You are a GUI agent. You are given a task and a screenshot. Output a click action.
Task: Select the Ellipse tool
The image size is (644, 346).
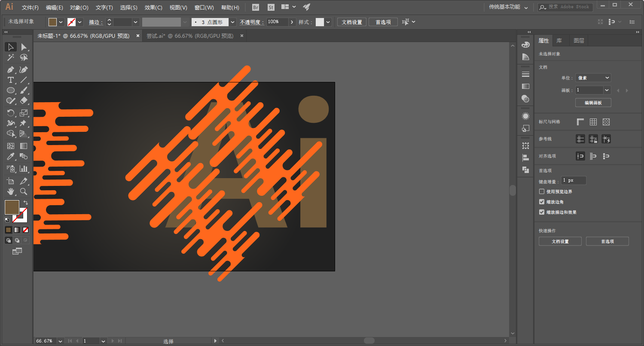(11, 90)
